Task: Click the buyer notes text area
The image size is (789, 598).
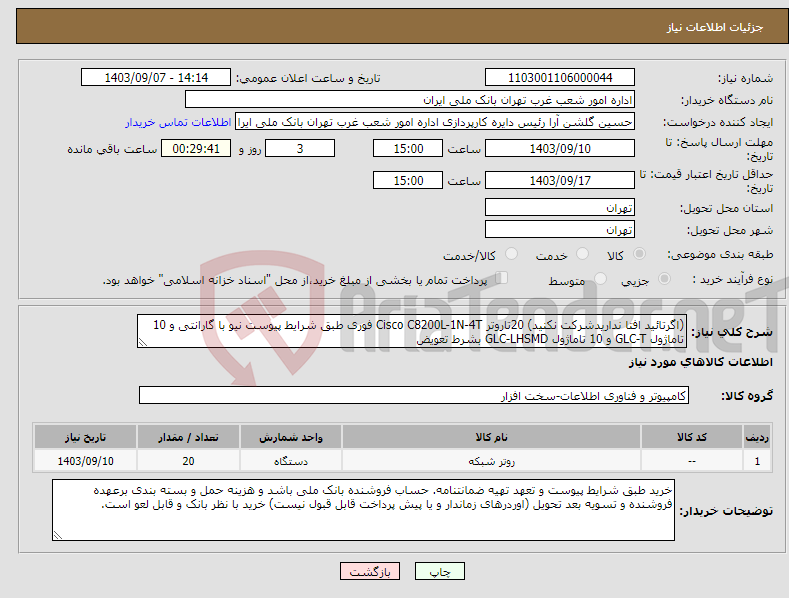Action: (363, 510)
